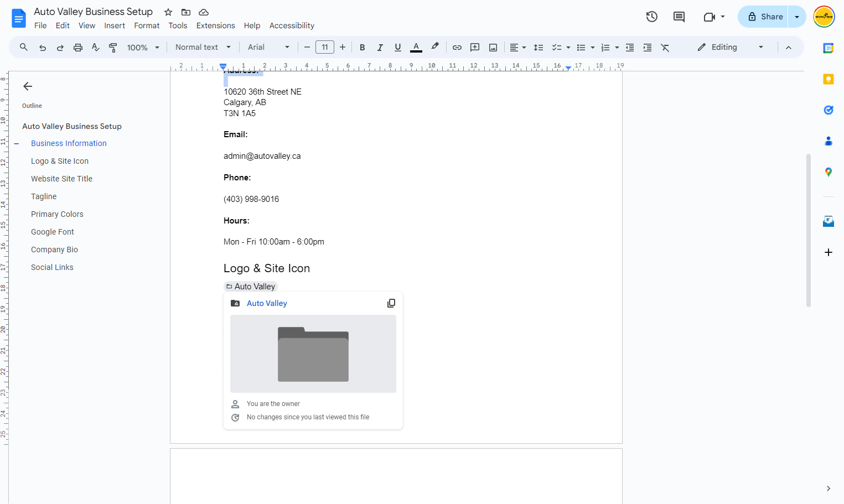Click the font size input field
This screenshot has width=844, height=504.
click(x=325, y=48)
